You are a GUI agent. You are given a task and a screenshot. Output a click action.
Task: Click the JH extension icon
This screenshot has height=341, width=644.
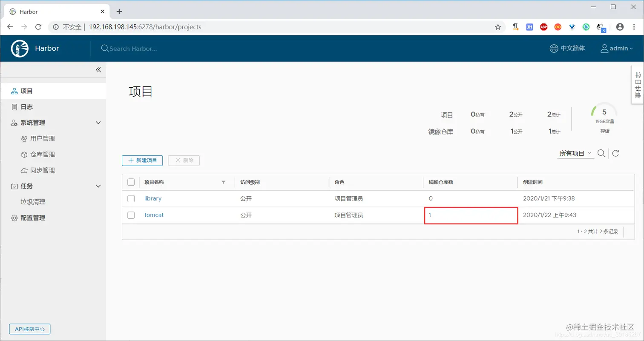(x=529, y=27)
